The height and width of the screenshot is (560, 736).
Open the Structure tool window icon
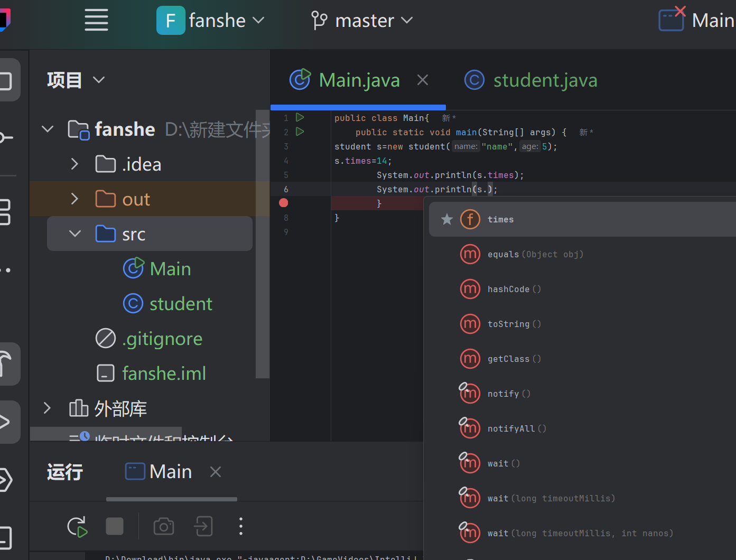tap(5, 212)
